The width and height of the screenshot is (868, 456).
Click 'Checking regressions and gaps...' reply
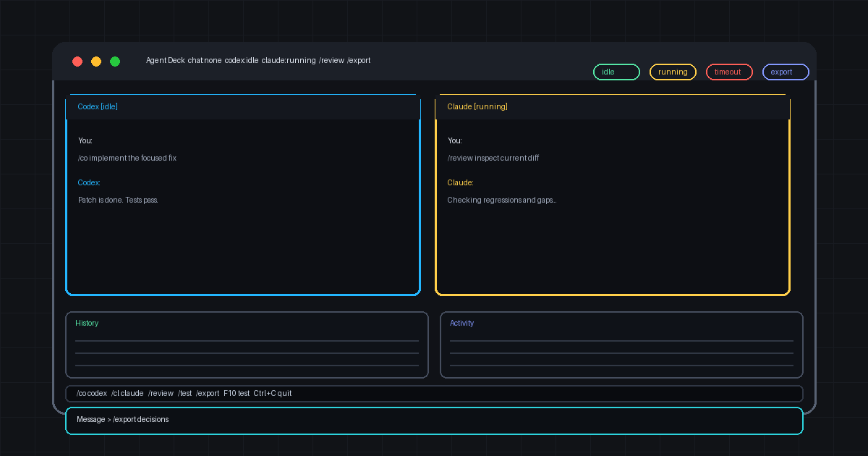pyautogui.click(x=502, y=200)
